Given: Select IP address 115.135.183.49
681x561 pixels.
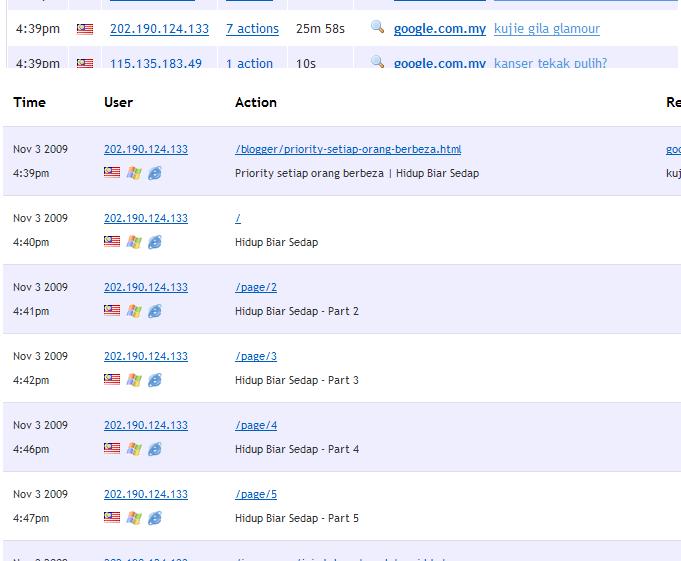Looking at the screenshot, I should (155, 63).
